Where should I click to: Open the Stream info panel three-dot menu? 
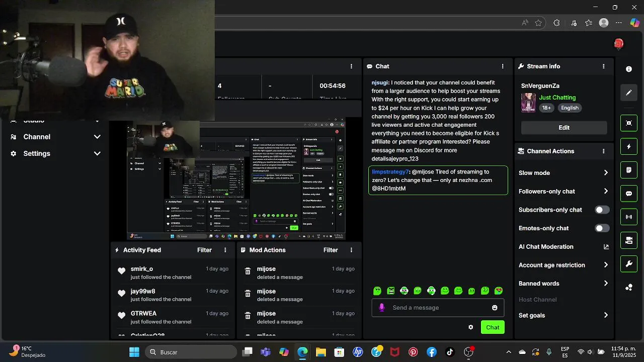pos(604,66)
